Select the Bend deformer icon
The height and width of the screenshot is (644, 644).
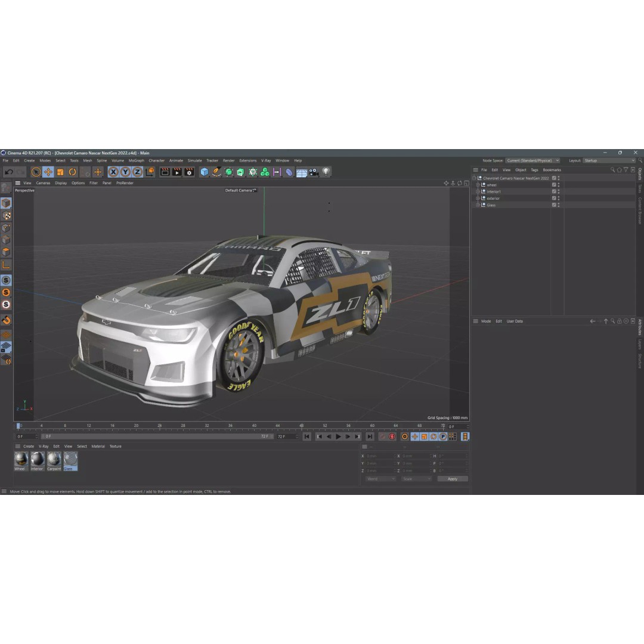tap(289, 172)
